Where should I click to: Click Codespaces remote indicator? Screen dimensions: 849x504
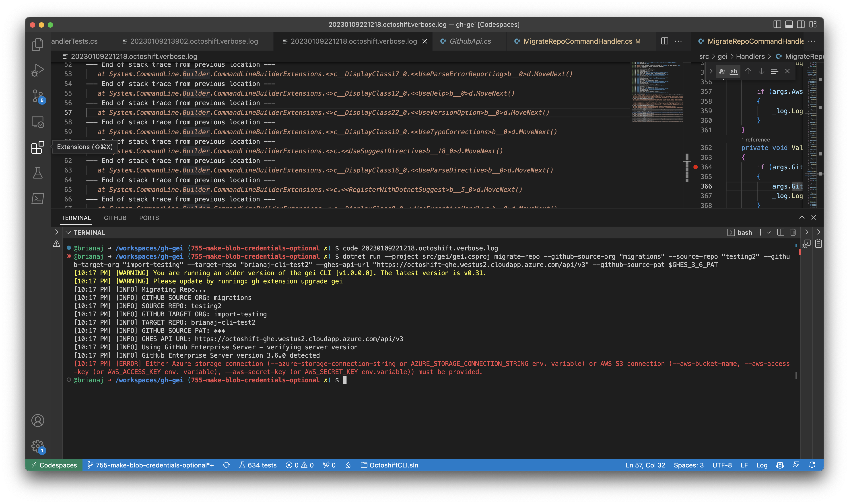54,465
